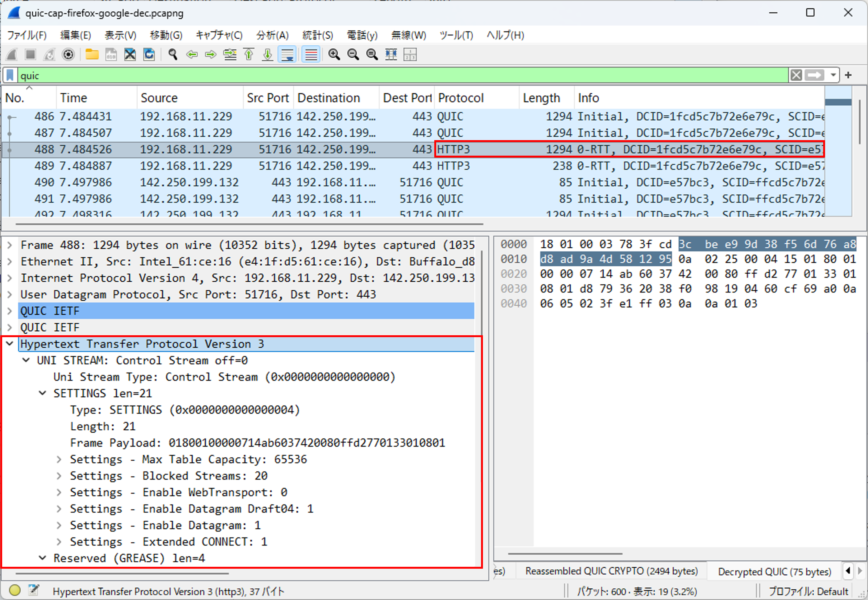Click the reset layout icon in toolbar
Viewport: 868px width, 600px height.
tap(410, 54)
